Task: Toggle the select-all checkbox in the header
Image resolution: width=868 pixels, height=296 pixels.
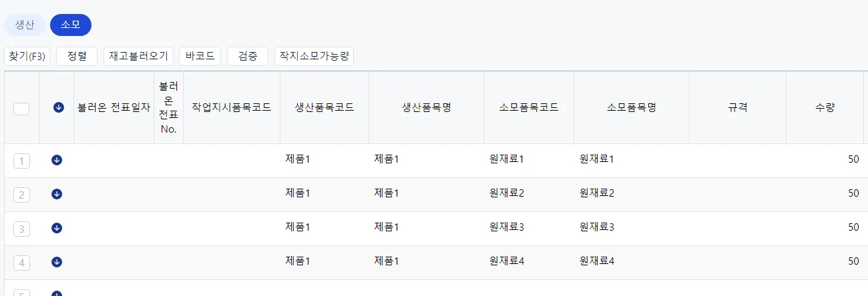Action: pyautogui.click(x=21, y=109)
